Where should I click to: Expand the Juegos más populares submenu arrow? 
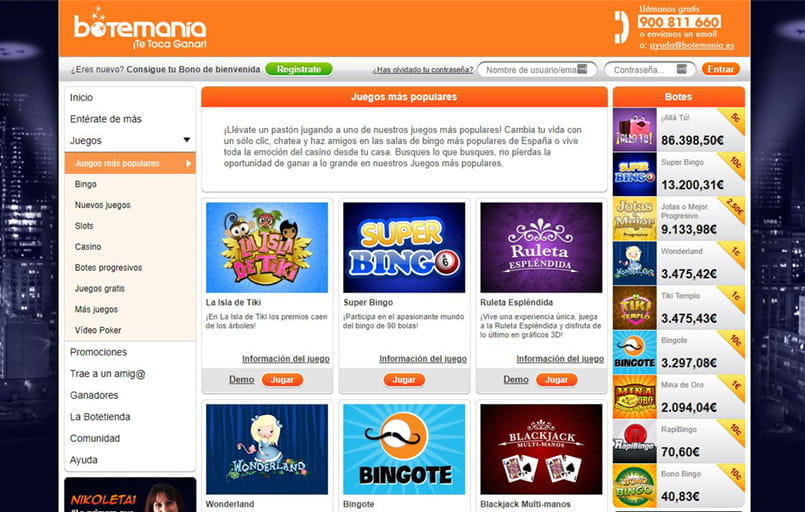coord(188,163)
